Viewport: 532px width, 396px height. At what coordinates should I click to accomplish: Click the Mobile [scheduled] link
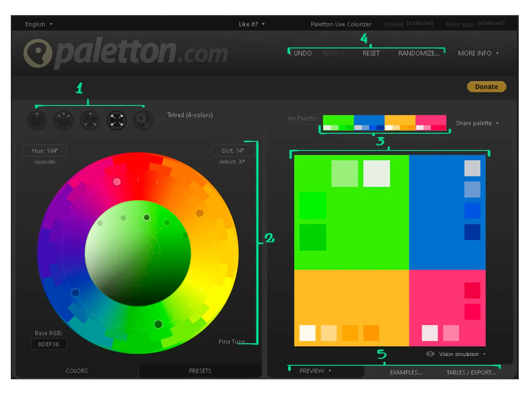(409, 24)
